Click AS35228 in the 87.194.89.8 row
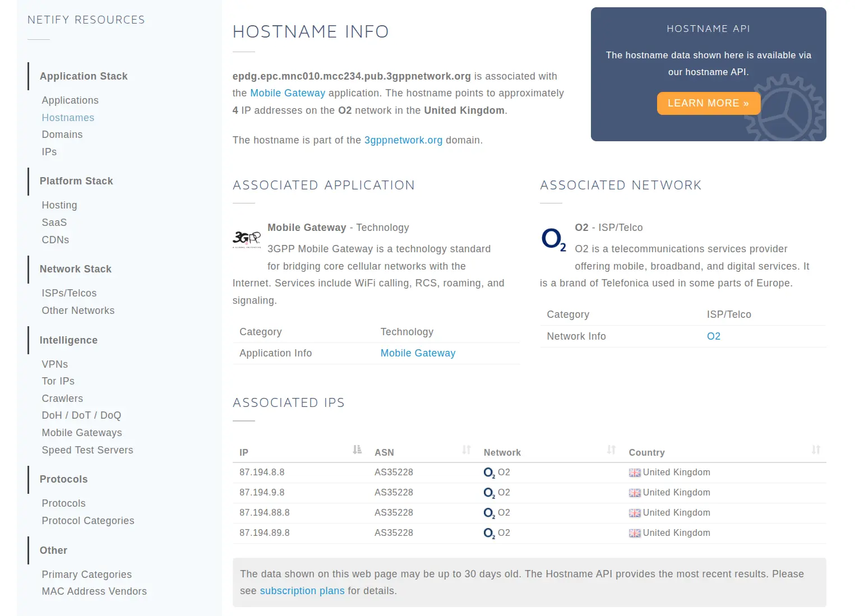The height and width of the screenshot is (616, 855). [394, 533]
